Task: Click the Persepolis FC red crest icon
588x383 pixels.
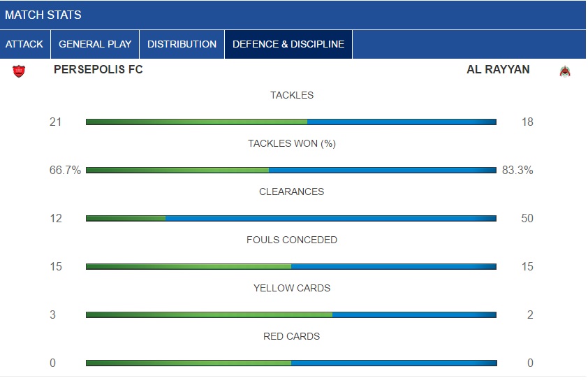Action: 19,71
